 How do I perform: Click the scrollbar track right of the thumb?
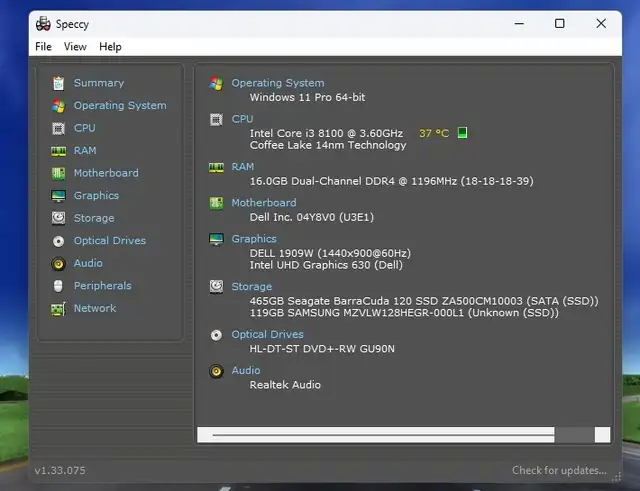click(x=575, y=435)
